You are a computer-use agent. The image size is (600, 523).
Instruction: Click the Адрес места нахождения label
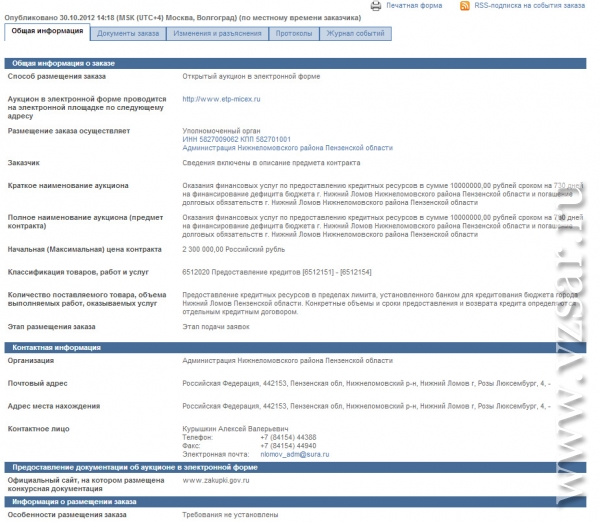click(x=54, y=406)
